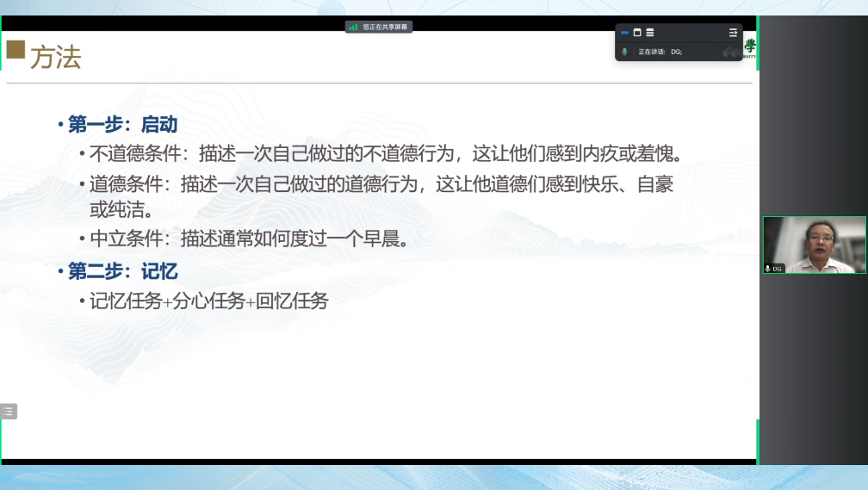Screen dimensions: 868x490
Task: Click the microphone icon on DG's video
Action: pos(768,269)
